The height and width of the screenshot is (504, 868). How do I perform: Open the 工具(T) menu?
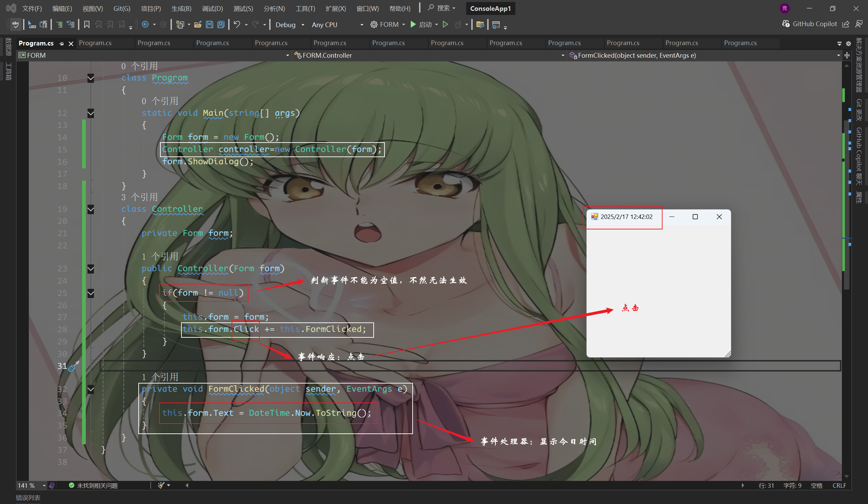(305, 8)
